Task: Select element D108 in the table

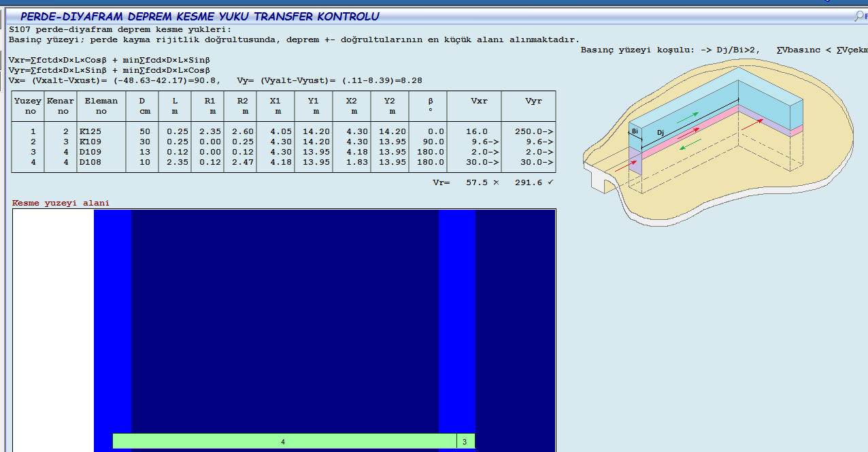Action: (x=90, y=162)
